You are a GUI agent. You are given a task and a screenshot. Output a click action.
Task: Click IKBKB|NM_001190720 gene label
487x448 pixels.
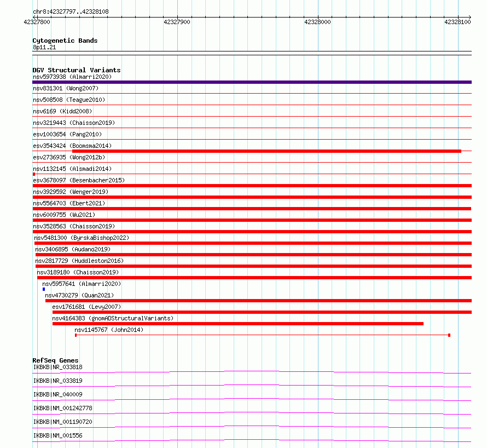click(63, 422)
